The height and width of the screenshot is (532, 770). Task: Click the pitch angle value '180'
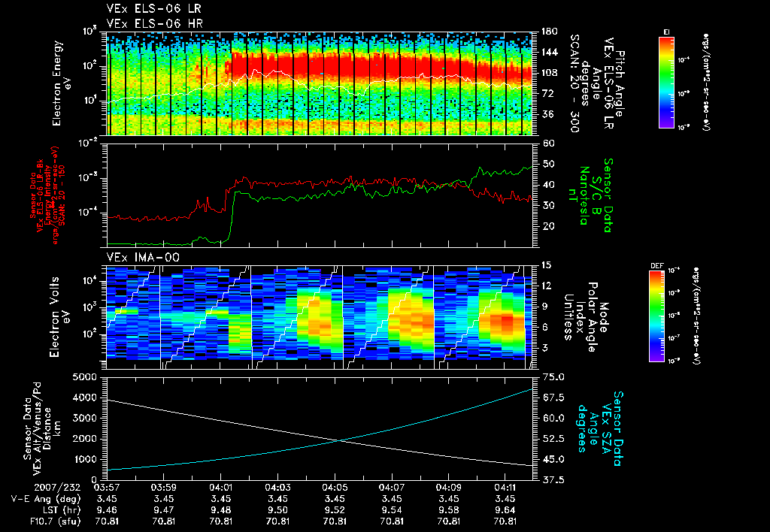tap(549, 32)
